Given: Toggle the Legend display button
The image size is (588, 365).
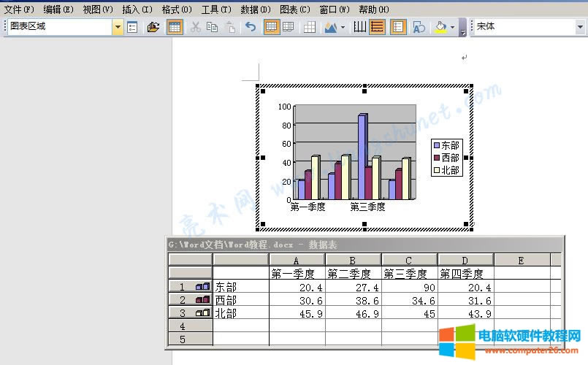Looking at the screenshot, I should pyautogui.click(x=398, y=27).
